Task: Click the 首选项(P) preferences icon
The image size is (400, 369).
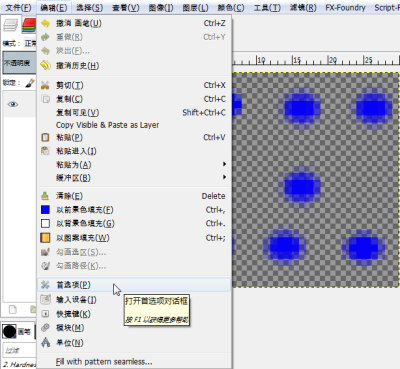Action: pos(45,285)
